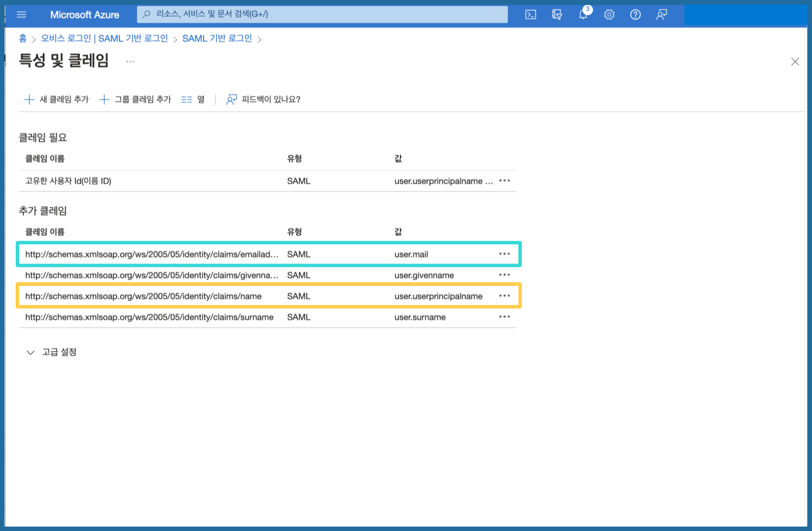
Task: Open the 고유한 사용자 Id(이름 ID) claim
Action: (x=268, y=181)
